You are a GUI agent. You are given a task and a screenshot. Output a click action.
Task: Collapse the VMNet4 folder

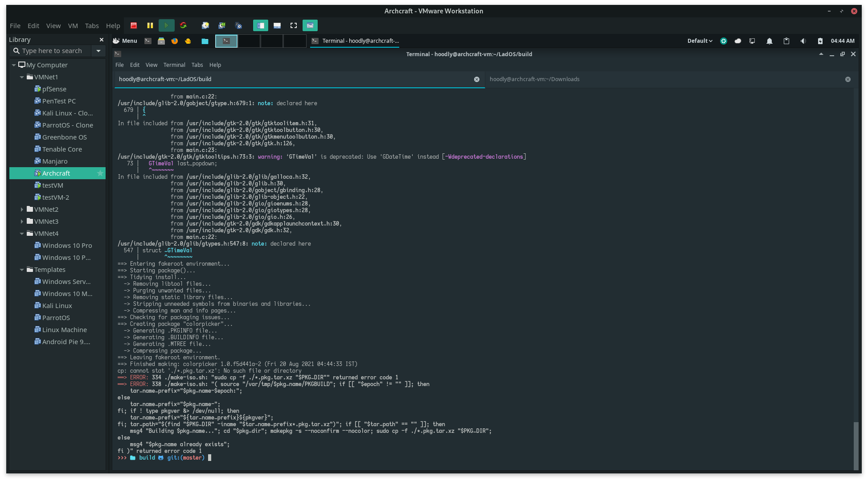[x=22, y=234]
